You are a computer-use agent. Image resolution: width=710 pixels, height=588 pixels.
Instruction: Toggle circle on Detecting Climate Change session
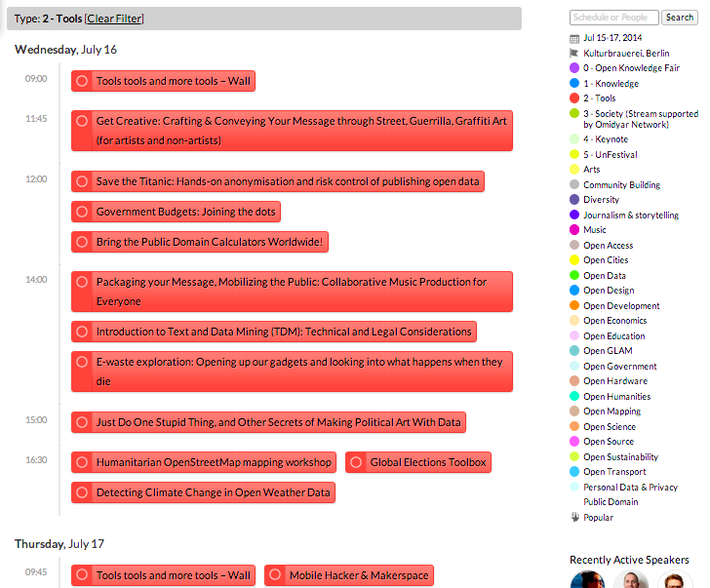82,492
